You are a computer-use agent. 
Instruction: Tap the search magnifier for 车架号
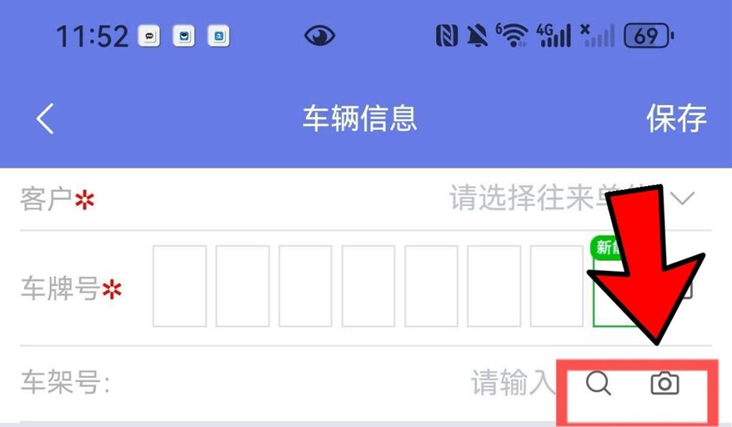click(598, 384)
